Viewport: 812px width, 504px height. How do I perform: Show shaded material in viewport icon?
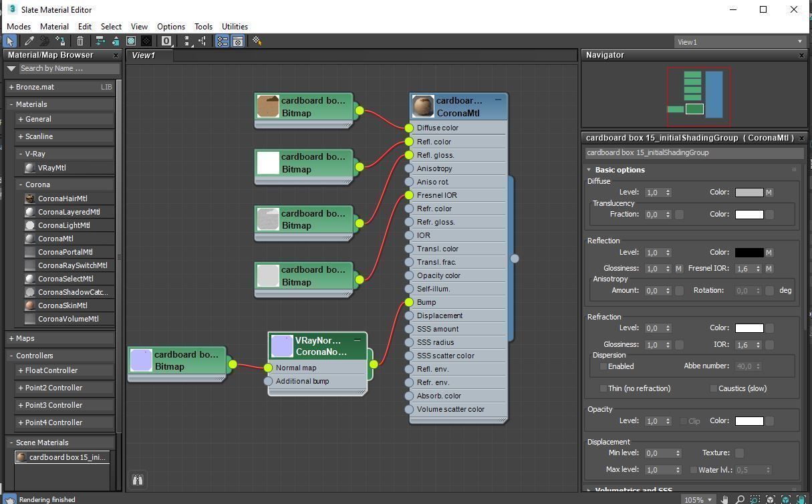(131, 41)
